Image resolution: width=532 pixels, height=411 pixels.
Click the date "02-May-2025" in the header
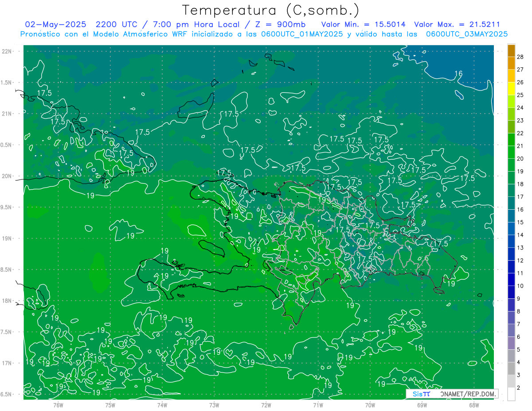click(55, 24)
